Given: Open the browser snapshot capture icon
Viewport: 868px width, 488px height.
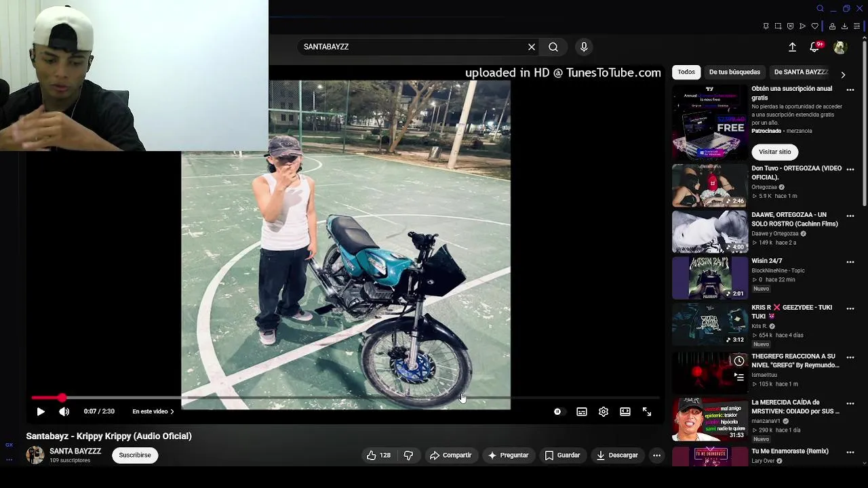Looking at the screenshot, I should click(778, 26).
